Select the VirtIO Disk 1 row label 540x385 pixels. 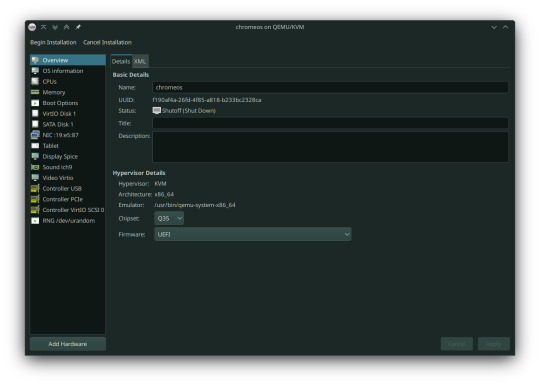click(59, 114)
